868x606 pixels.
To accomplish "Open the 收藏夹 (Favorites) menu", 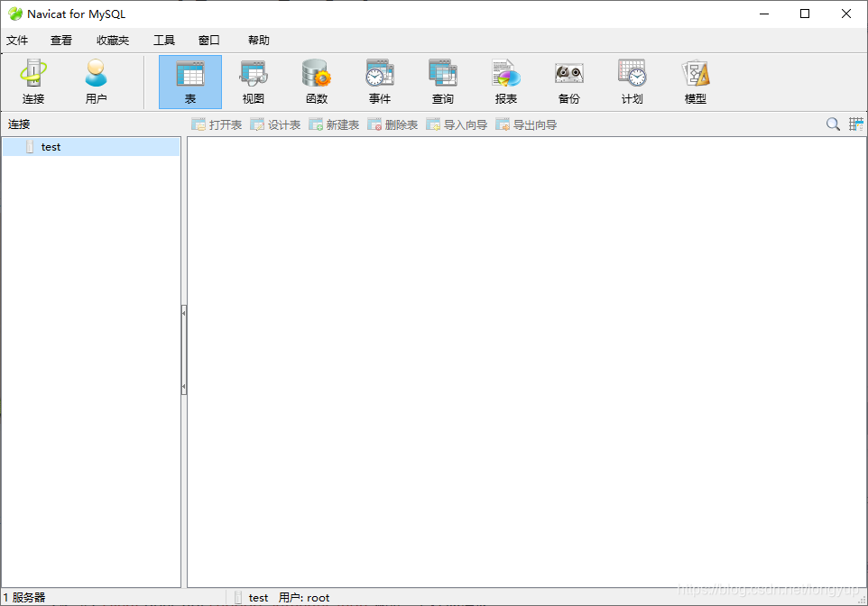I will [113, 41].
